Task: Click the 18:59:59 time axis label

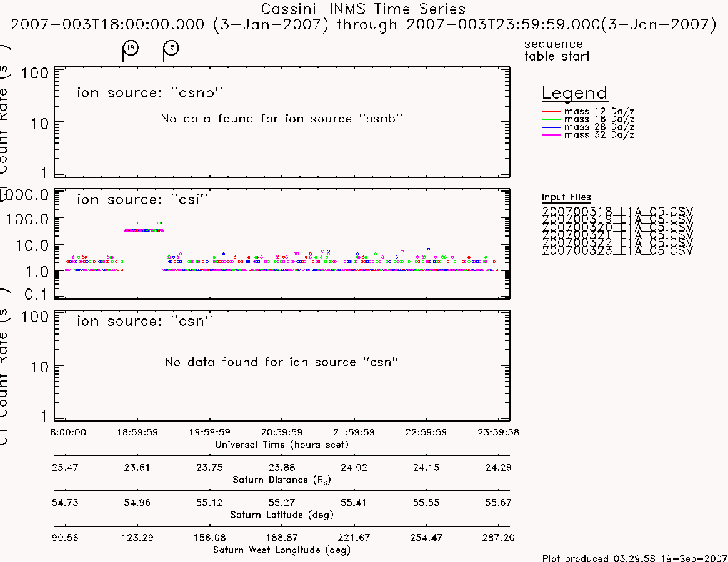Action: [x=137, y=432]
